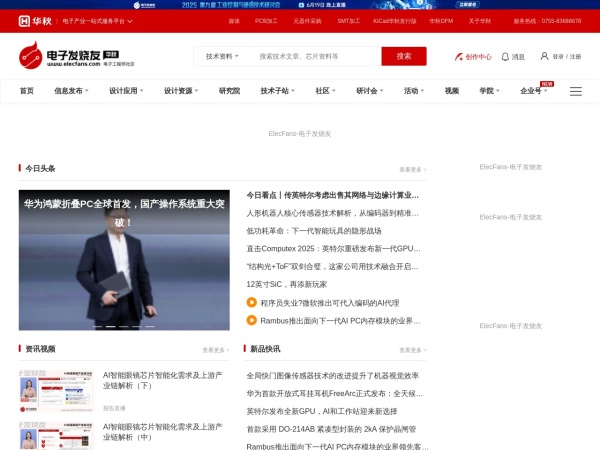Click the 登录 / 注册 link
600x450 pixels.
(x=567, y=57)
